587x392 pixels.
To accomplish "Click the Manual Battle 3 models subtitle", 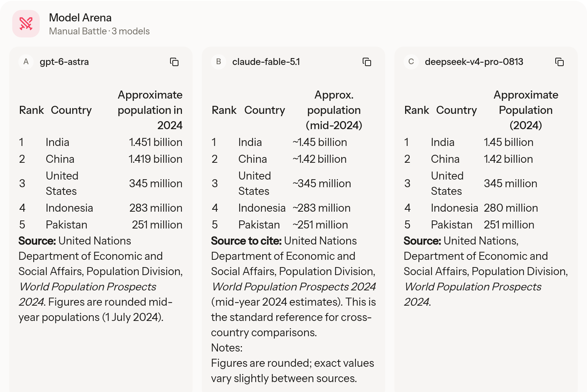I will click(x=99, y=31).
